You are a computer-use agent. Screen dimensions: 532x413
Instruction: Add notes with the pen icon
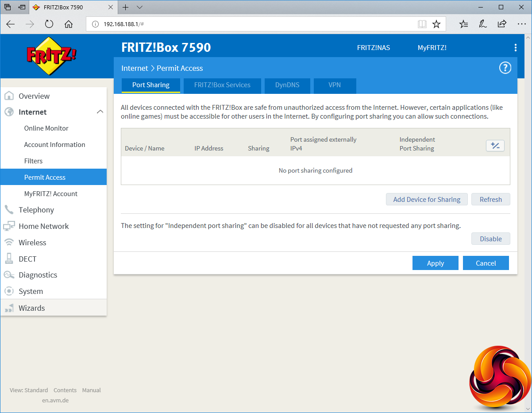483,24
